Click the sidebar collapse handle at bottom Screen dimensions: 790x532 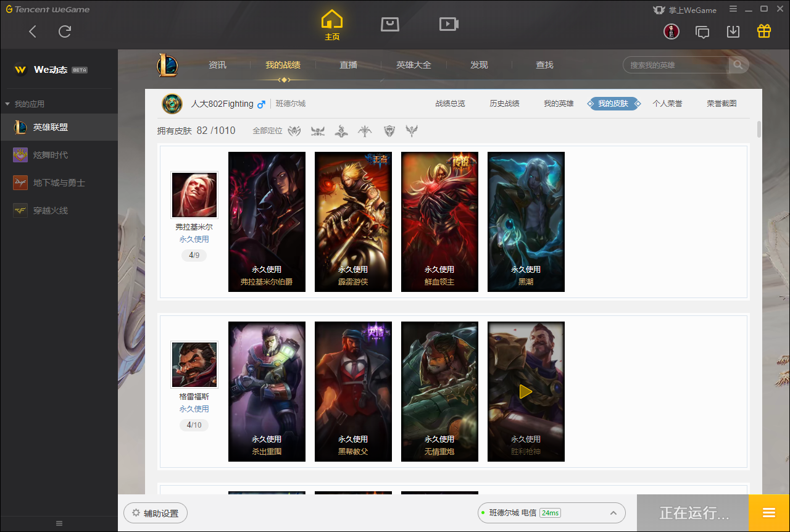pyautogui.click(x=59, y=523)
